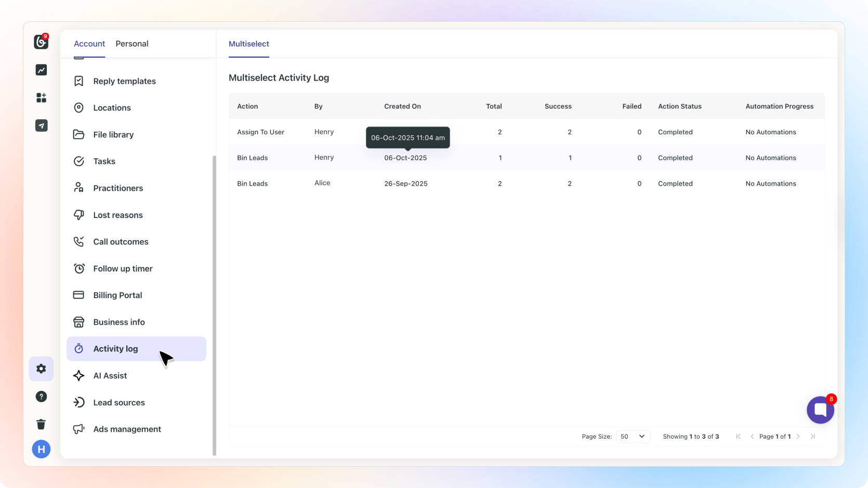Viewport: 868px width, 488px height.
Task: Open the Page Size dropdown
Action: click(x=633, y=436)
